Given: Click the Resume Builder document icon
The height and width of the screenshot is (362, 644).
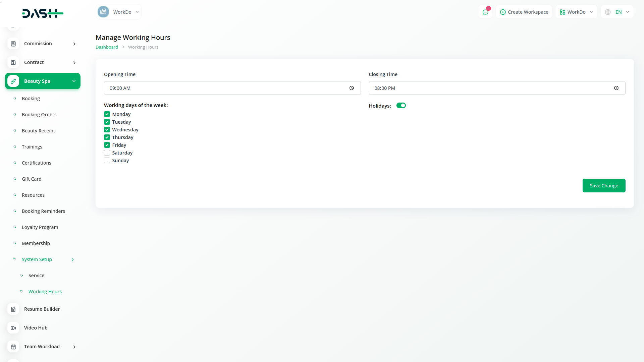Looking at the screenshot, I should [x=13, y=309].
